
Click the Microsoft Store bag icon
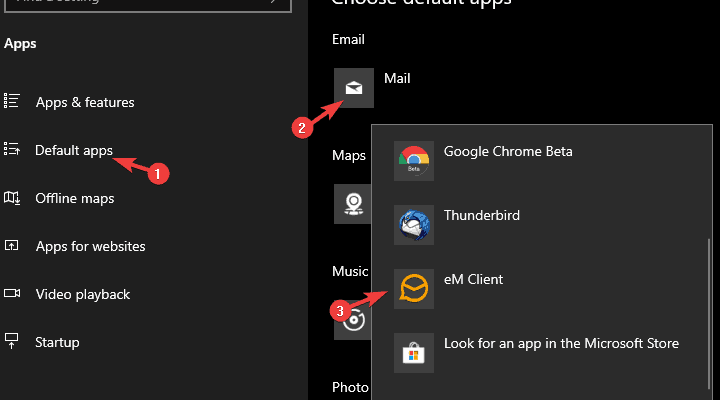(x=414, y=353)
